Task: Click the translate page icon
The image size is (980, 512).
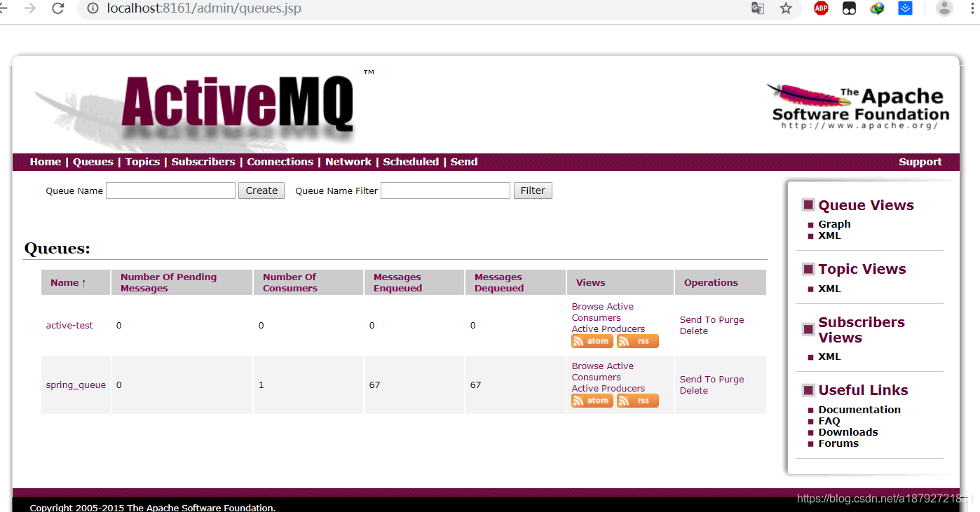Action: [x=758, y=8]
